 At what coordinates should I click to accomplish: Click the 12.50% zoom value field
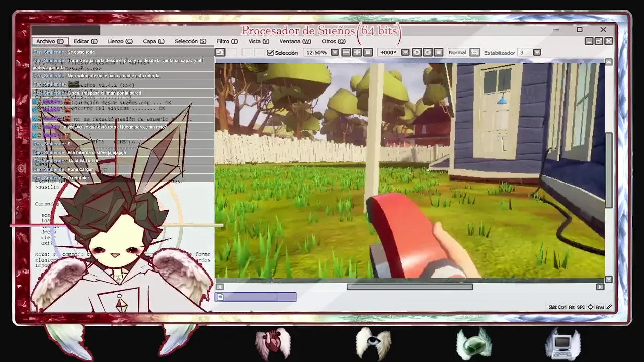pyautogui.click(x=316, y=53)
